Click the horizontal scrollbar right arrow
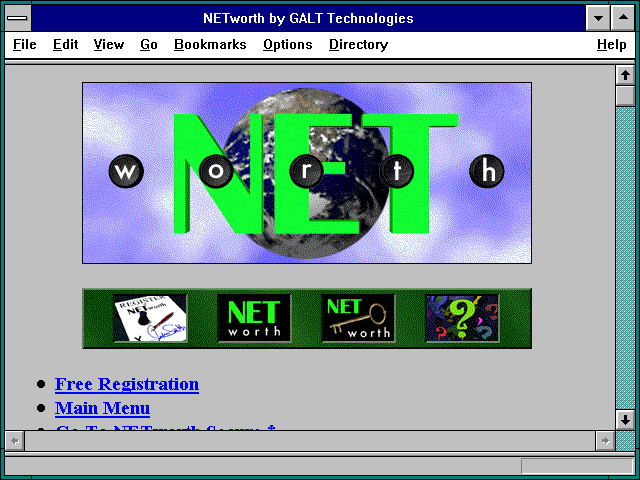 (x=605, y=441)
